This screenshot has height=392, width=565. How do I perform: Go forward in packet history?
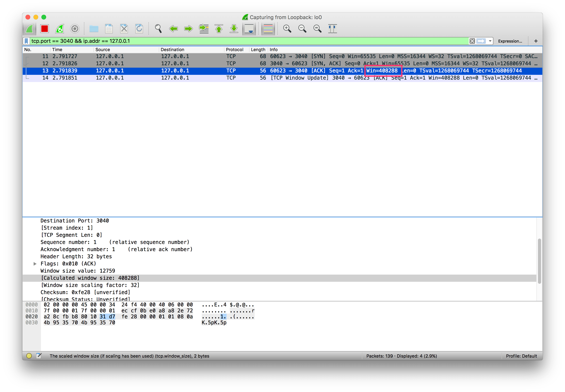tap(189, 29)
